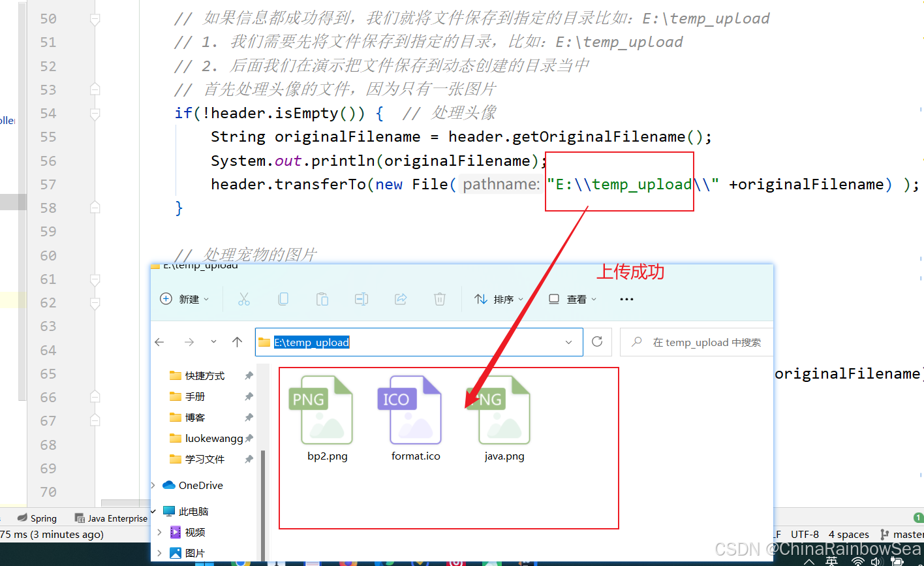This screenshot has height=566, width=924.
Task: Navigate up to parent folder with arrow icon
Action: (x=238, y=341)
